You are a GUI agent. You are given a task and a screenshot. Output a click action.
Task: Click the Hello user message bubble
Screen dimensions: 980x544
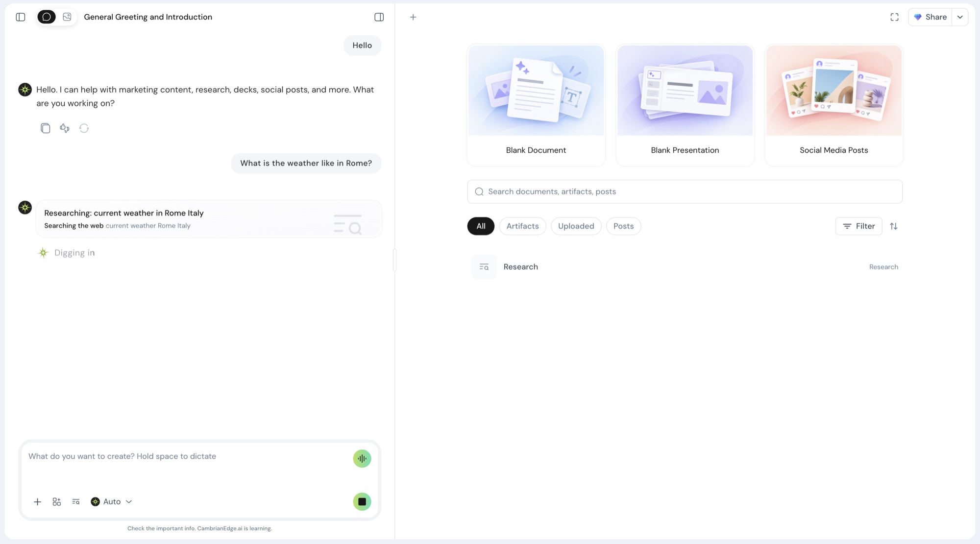pos(362,46)
